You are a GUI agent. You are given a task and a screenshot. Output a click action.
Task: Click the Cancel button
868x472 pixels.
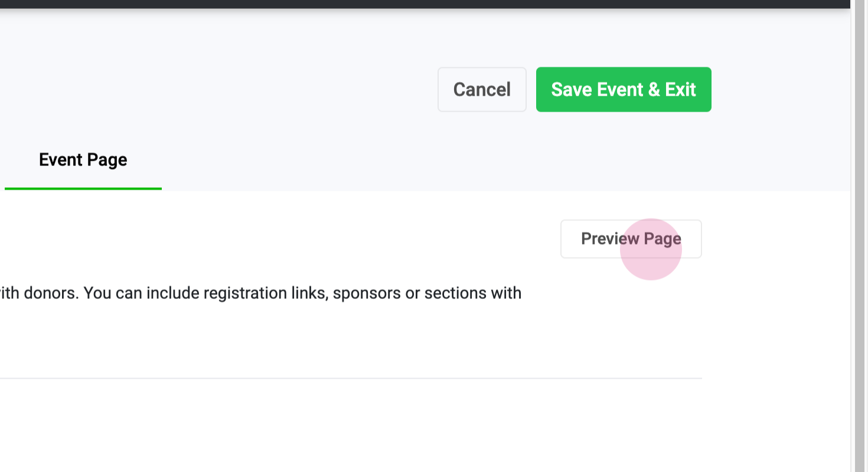481,89
